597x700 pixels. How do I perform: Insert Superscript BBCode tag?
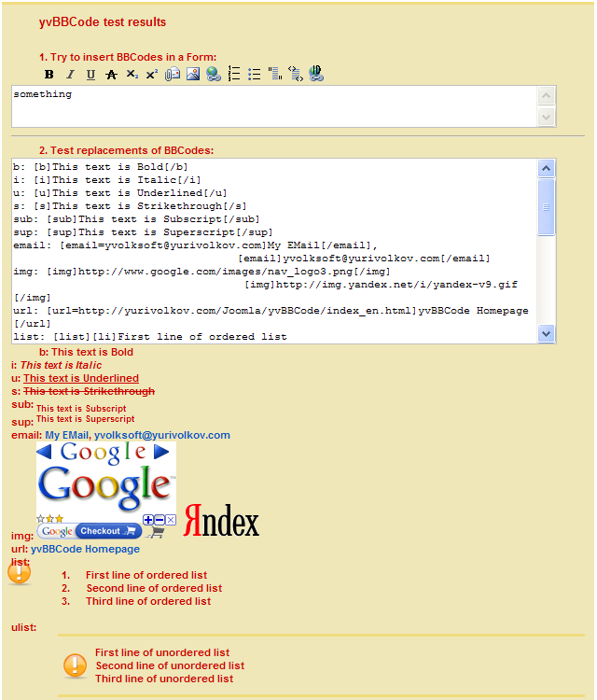[x=152, y=74]
